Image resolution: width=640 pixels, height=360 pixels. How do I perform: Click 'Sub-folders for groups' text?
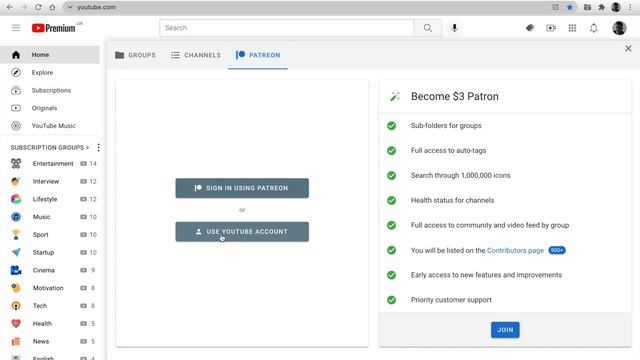(446, 126)
